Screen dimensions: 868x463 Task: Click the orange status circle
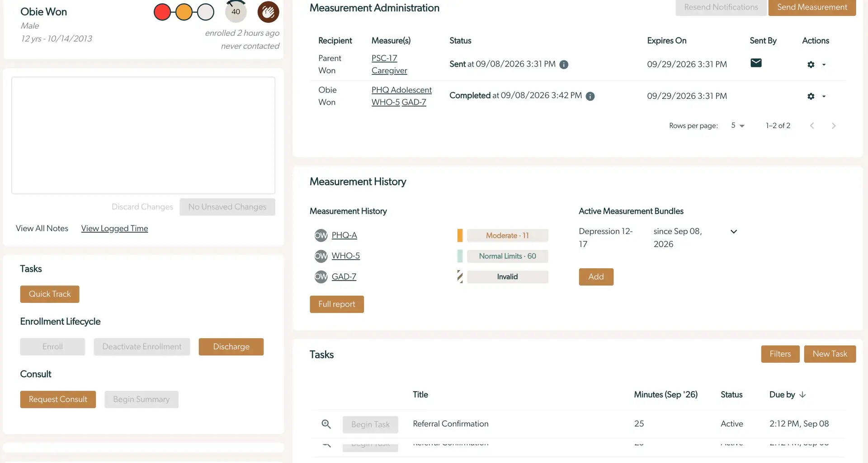[184, 12]
